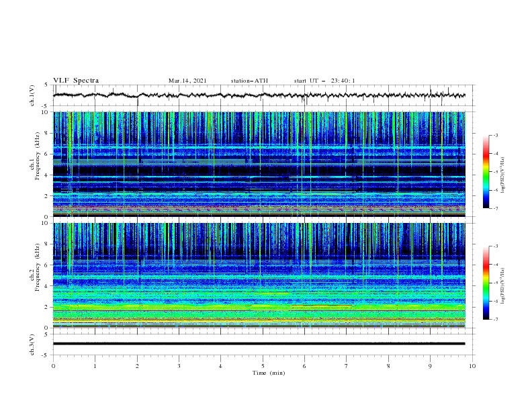This screenshot has width=532, height=411.
Task: Click the red 2 kHz emission in ch.2 spectrogram
Action: click(x=322, y=306)
